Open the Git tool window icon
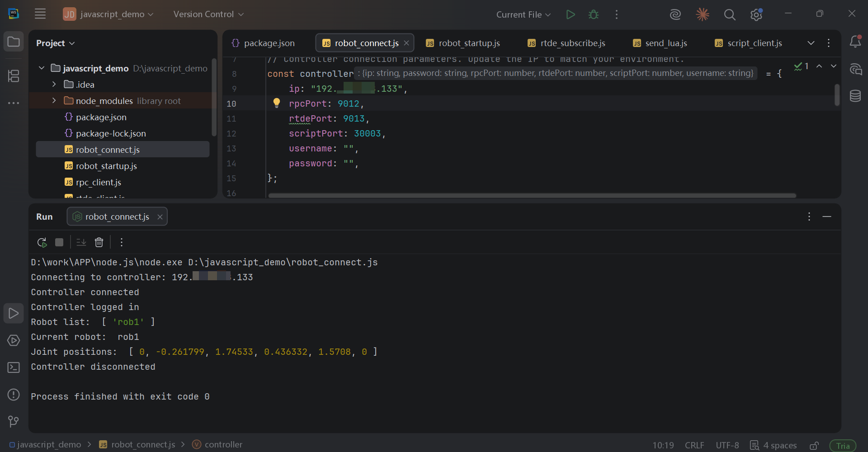The height and width of the screenshot is (452, 868). pyautogui.click(x=14, y=422)
